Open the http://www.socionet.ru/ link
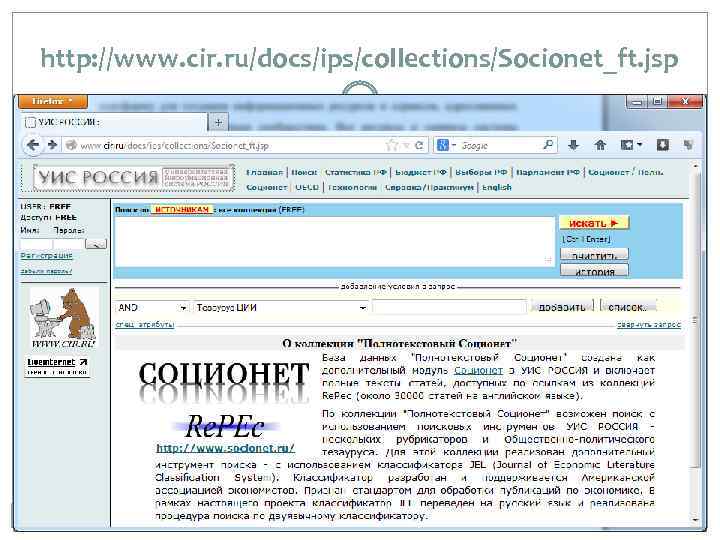The width and height of the screenshot is (720, 540). click(225, 448)
